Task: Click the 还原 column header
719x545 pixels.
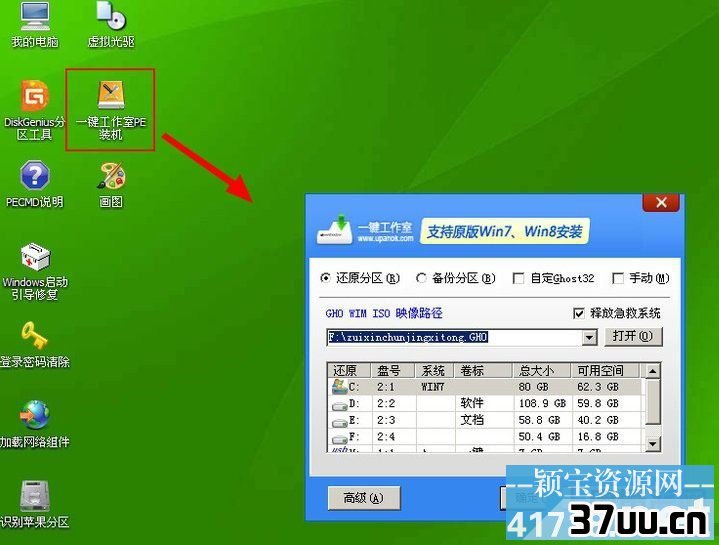Action: tap(351, 370)
